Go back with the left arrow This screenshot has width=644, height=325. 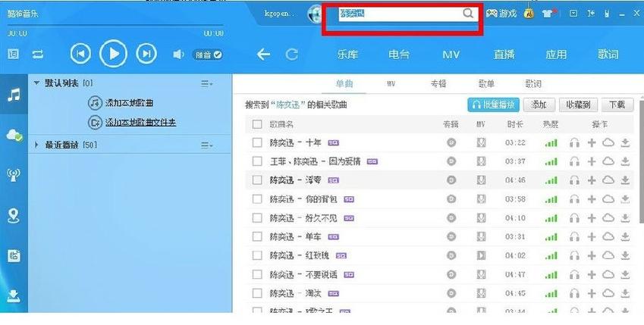coord(263,55)
